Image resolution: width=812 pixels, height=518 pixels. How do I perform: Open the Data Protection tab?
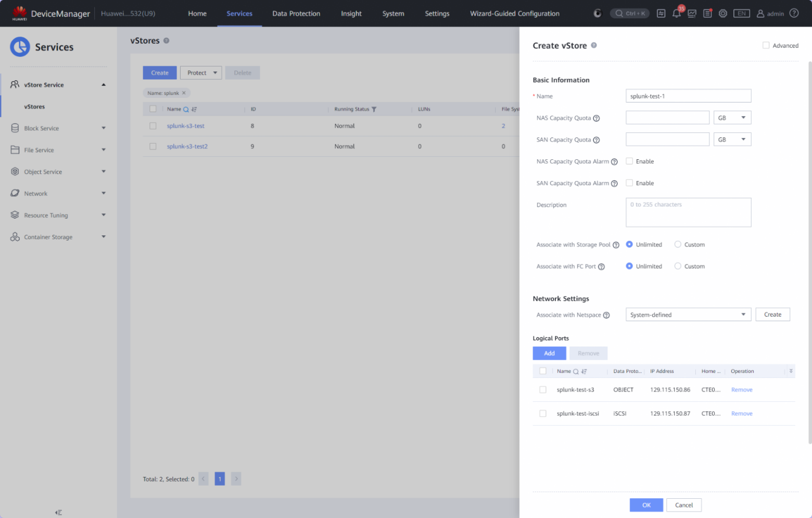tap(296, 14)
